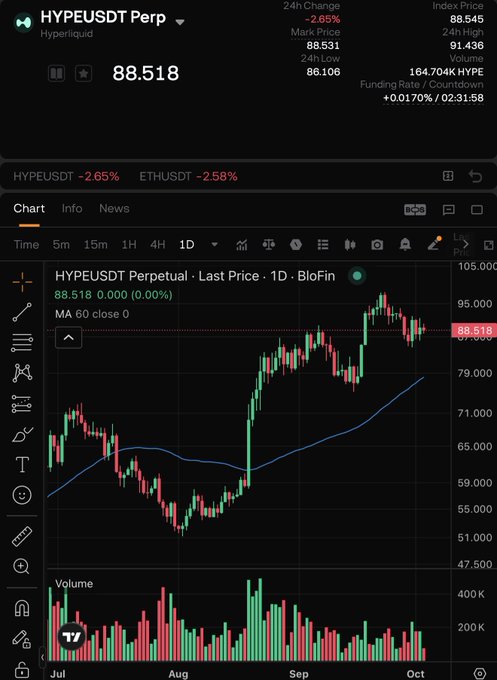The width and height of the screenshot is (497, 680).
Task: Select the forecasting position measurement tool
Action: click(22, 404)
